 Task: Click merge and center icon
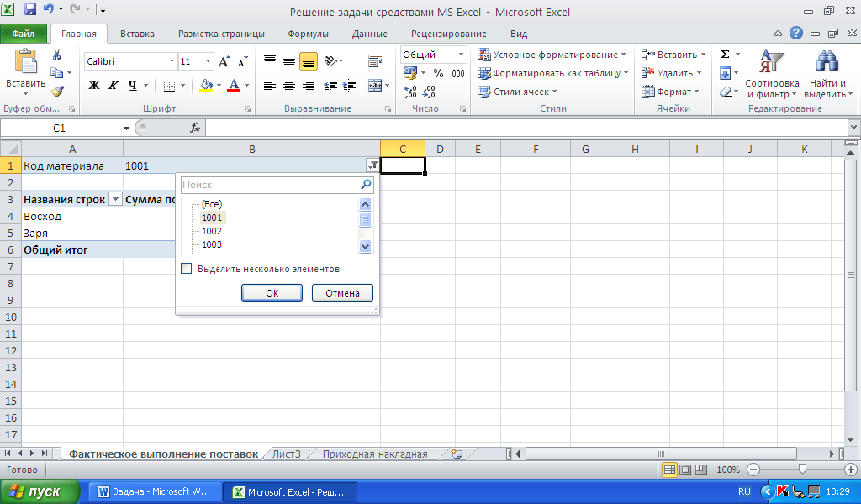[375, 86]
